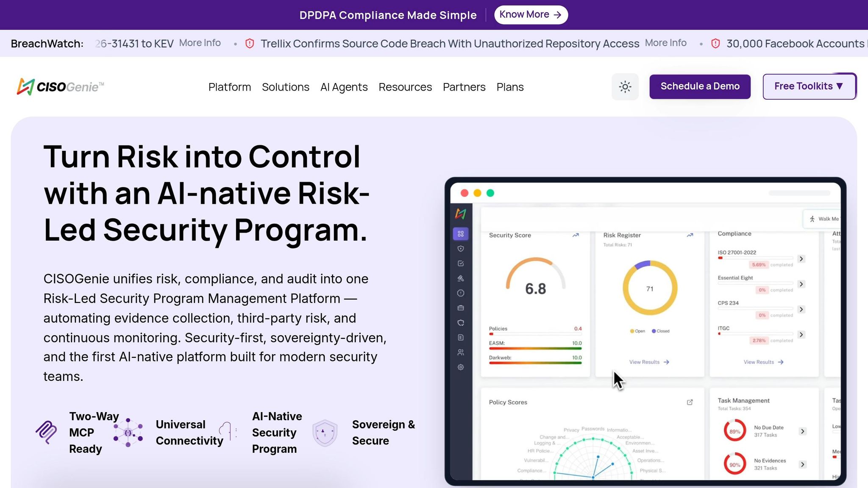Click the CISOGenie logo in the header
This screenshot has width=868, height=488.
tap(60, 87)
